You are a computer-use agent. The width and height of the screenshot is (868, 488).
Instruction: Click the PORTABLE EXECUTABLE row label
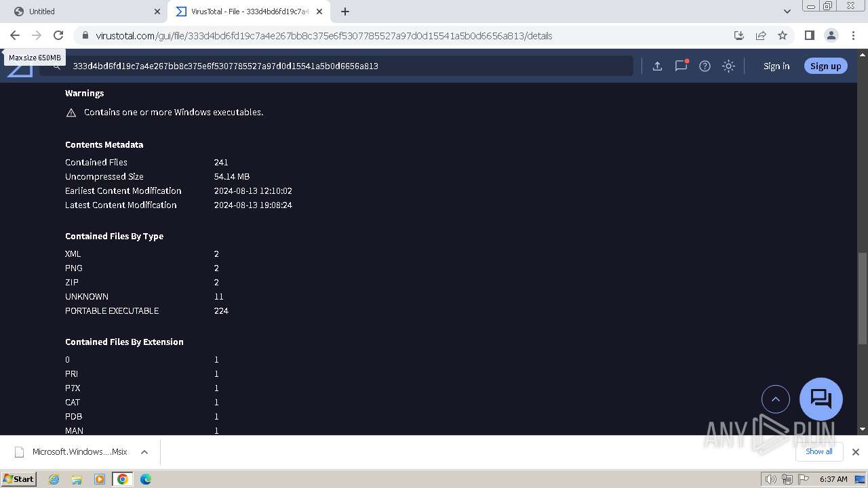[x=112, y=310]
